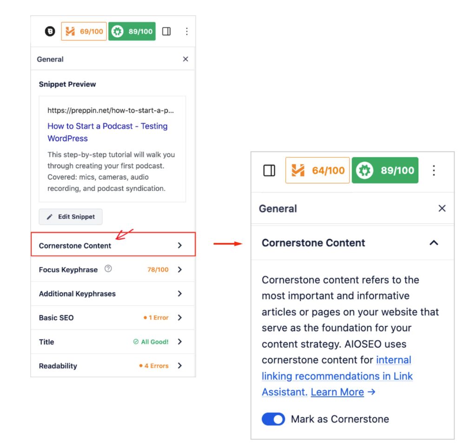Click the Learn More link
This screenshot has height=448, width=476.
click(337, 392)
